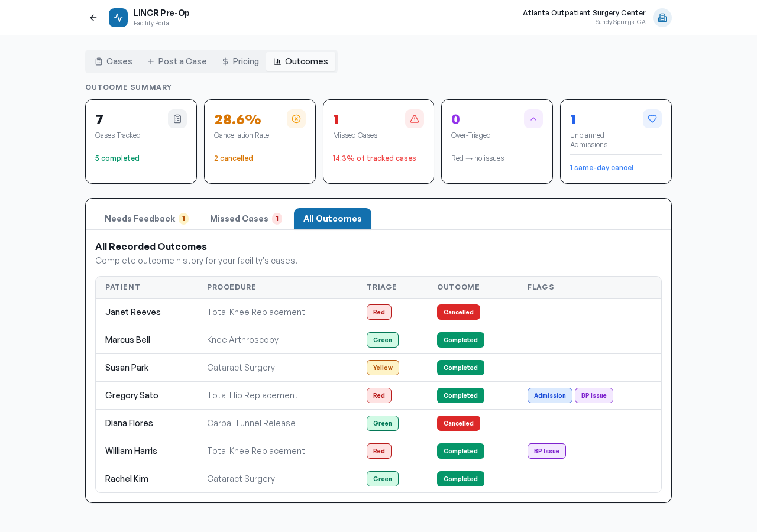Image resolution: width=757 pixels, height=532 pixels.
Task: Go to the Pricing tab
Action: tap(240, 61)
